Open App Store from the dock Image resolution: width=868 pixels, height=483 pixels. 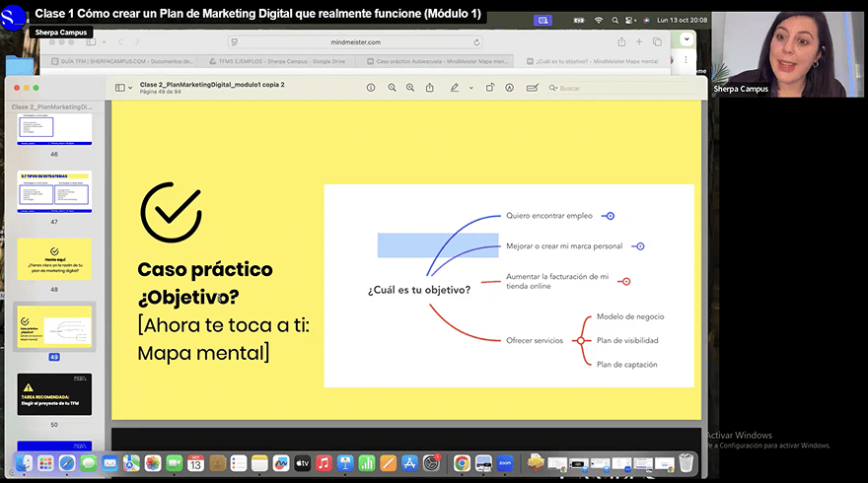pyautogui.click(x=409, y=463)
